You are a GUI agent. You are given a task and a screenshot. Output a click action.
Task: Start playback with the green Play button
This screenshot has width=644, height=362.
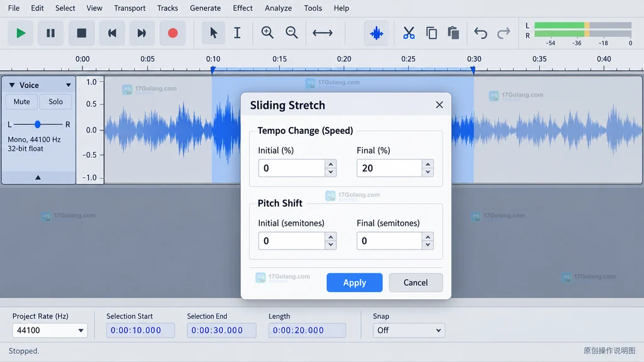coord(20,33)
